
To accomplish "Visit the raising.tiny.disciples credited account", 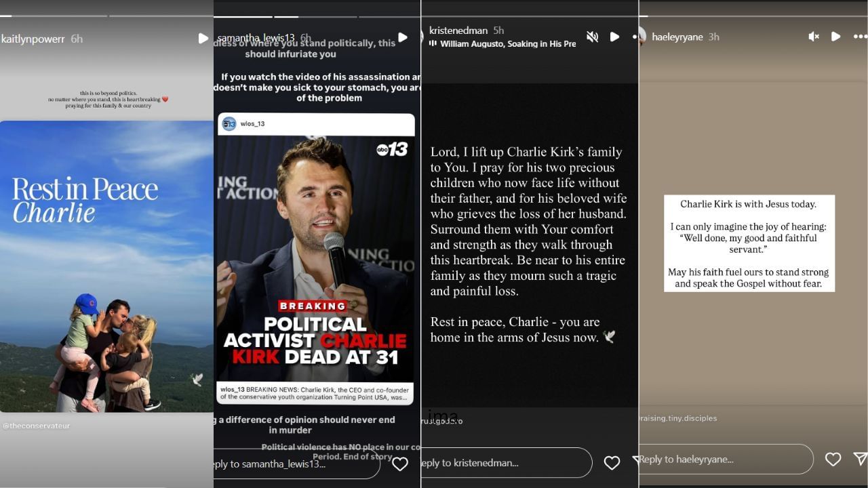I will 678,418.
